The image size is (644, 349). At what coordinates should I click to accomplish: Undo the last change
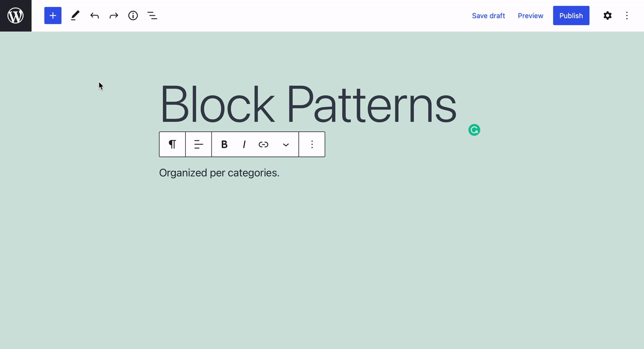[94, 16]
